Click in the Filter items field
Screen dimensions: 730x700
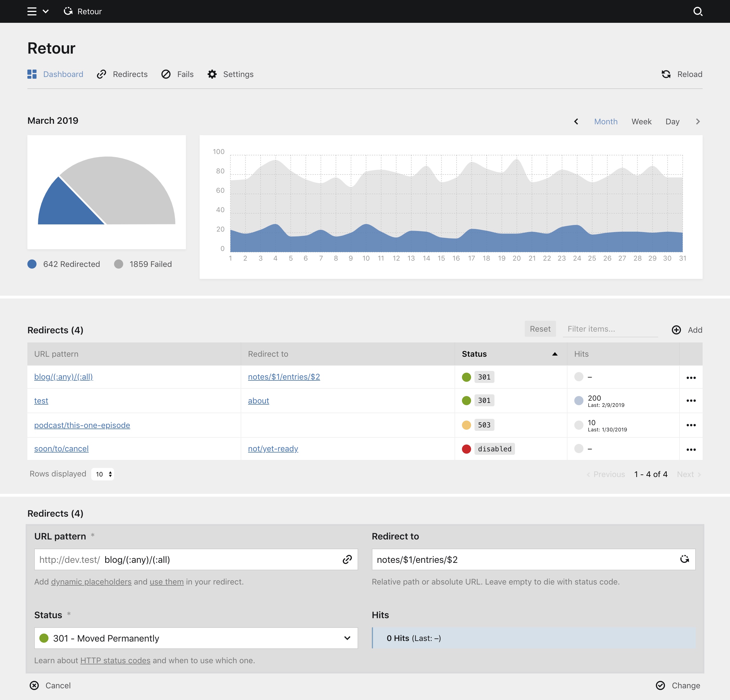610,329
